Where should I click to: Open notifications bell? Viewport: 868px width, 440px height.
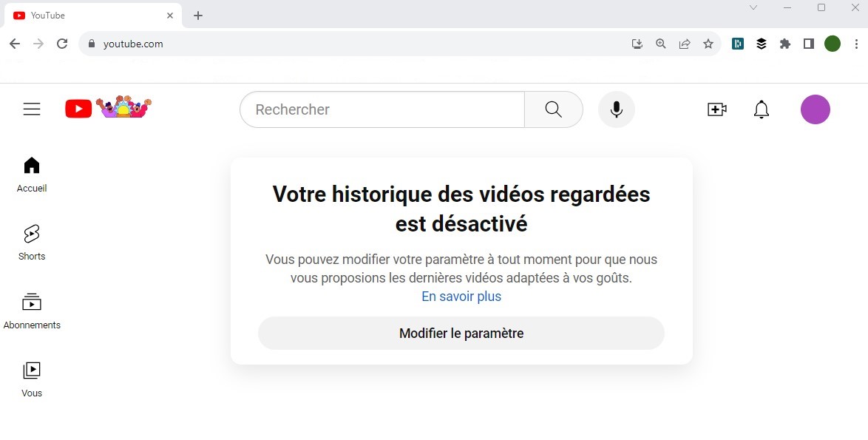point(761,109)
